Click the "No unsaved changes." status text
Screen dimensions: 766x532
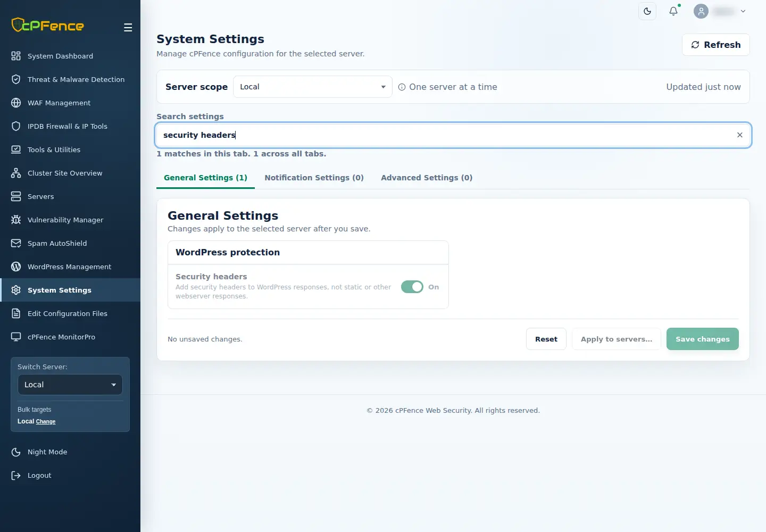205,339
